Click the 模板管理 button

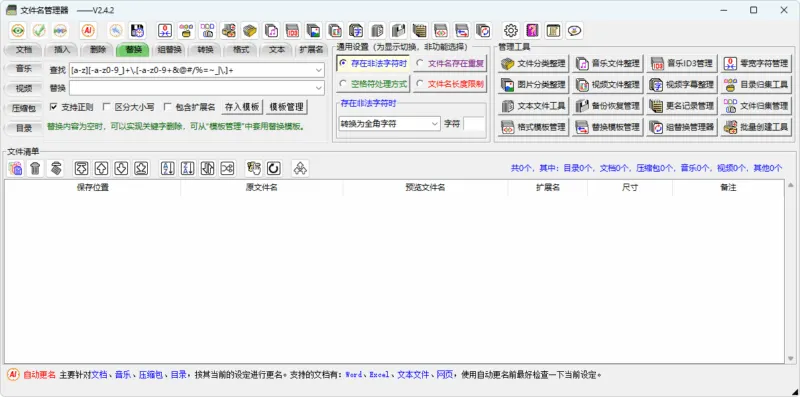point(286,107)
